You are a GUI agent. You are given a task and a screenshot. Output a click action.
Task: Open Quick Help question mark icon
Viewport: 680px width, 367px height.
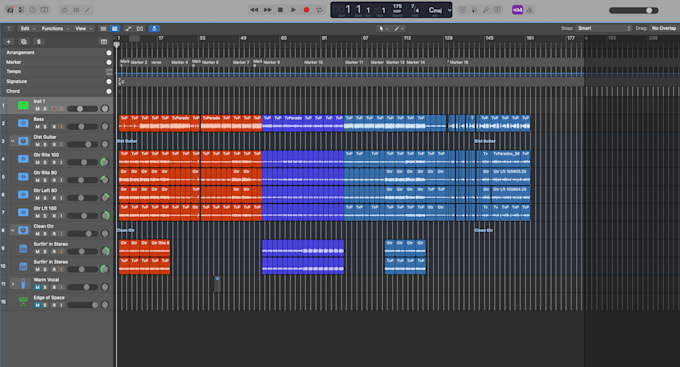(x=33, y=10)
